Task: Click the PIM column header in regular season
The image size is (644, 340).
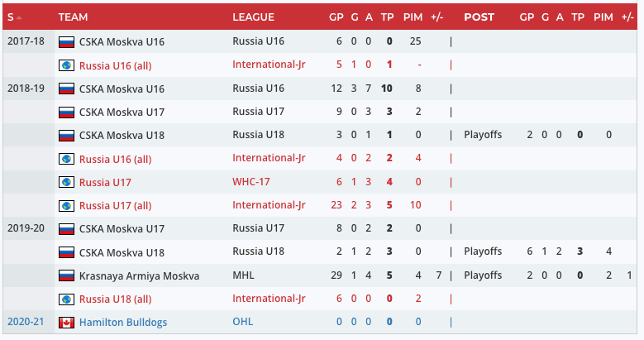Action: point(413,17)
